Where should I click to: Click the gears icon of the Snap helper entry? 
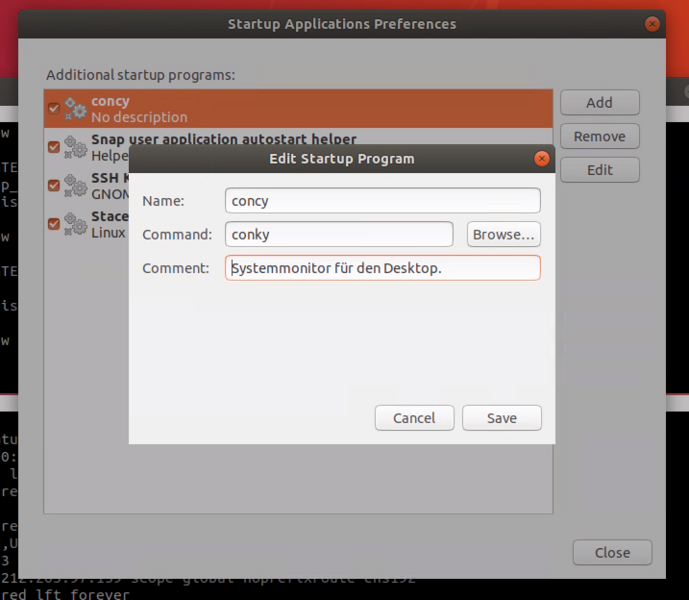(x=76, y=147)
